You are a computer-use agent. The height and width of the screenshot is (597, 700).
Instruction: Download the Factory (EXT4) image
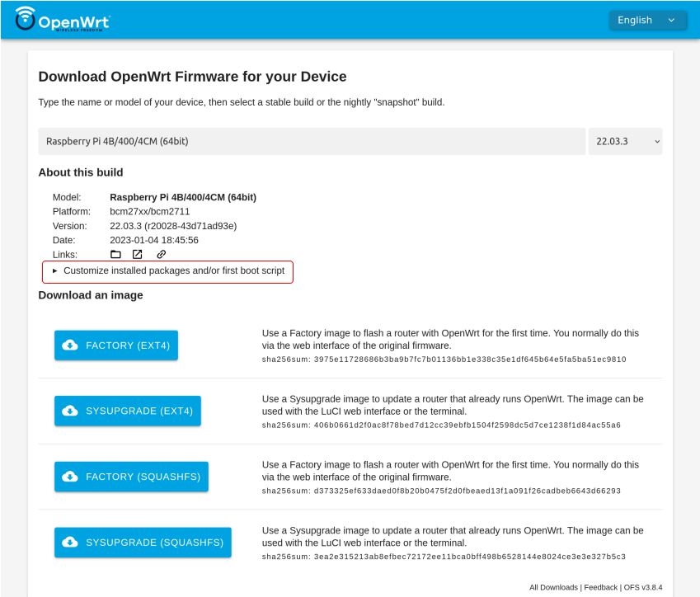(116, 346)
